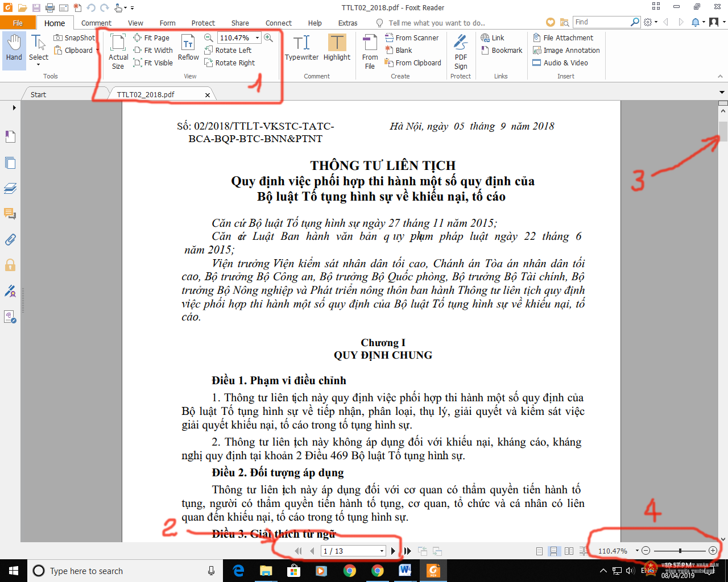Enable continuous page layout in status bar
Screen dimensions: 728x582
click(x=553, y=551)
